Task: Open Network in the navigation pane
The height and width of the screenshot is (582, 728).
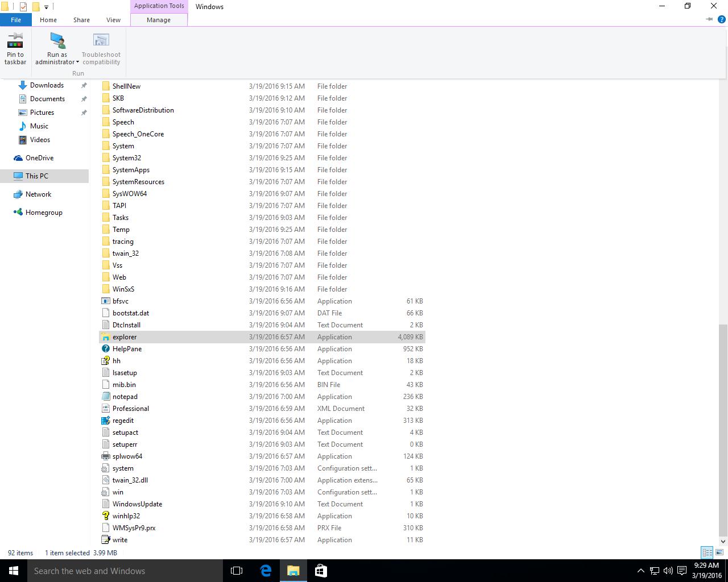Action: click(38, 194)
